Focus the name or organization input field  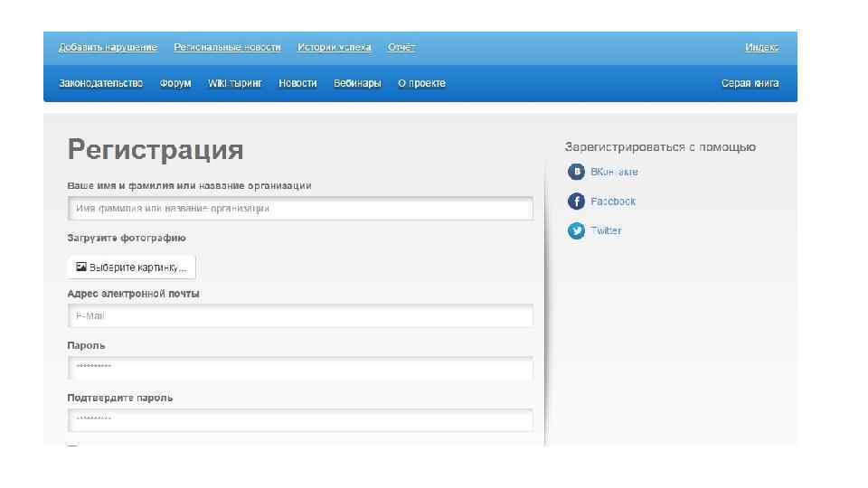click(300, 209)
